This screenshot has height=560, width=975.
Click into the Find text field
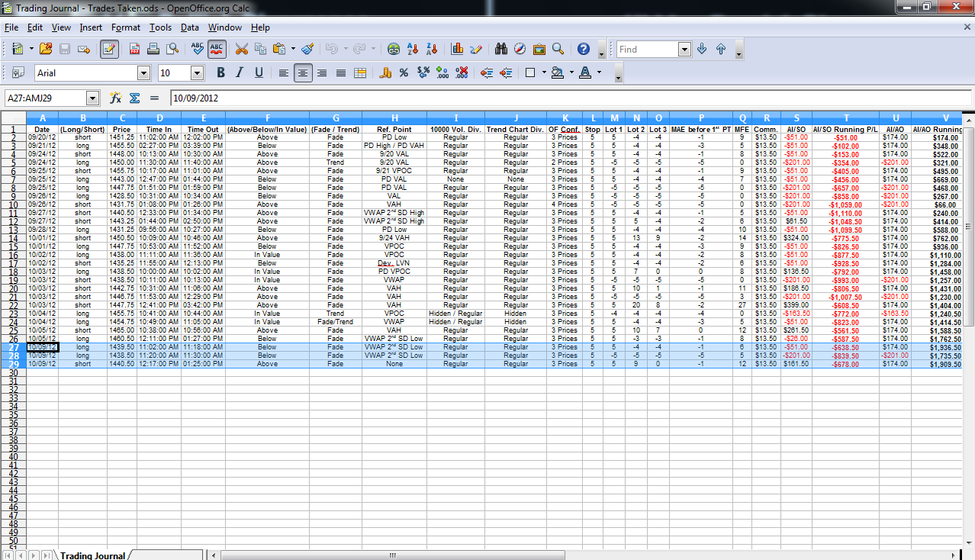[x=647, y=49]
